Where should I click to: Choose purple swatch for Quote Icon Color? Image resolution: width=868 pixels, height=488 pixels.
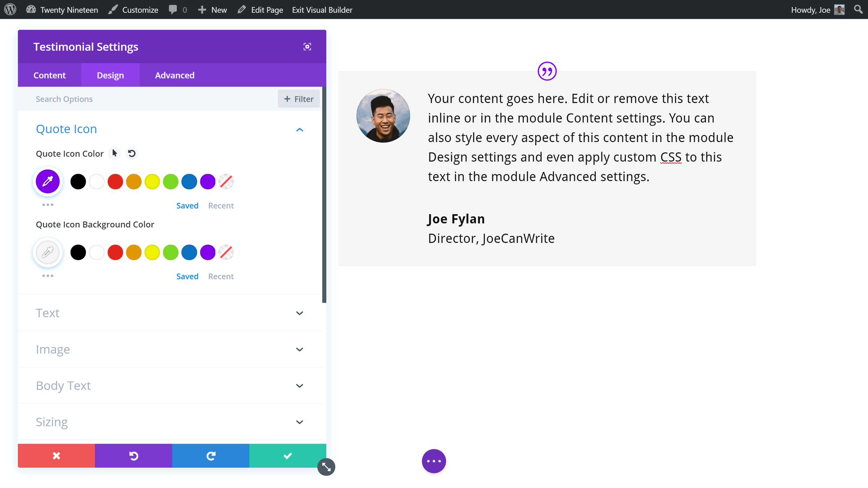pyautogui.click(x=208, y=182)
